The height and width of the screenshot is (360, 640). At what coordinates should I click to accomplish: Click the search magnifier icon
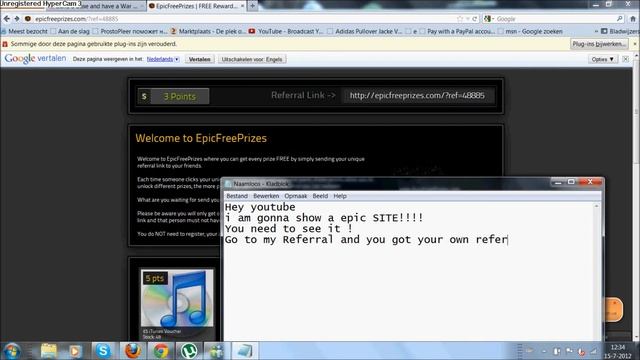pyautogui.click(x=620, y=19)
